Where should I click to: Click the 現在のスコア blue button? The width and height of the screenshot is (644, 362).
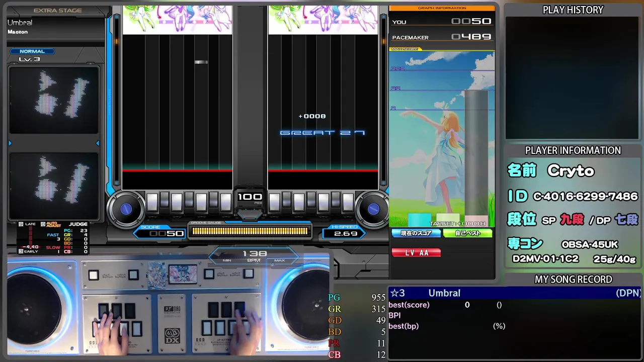(416, 233)
